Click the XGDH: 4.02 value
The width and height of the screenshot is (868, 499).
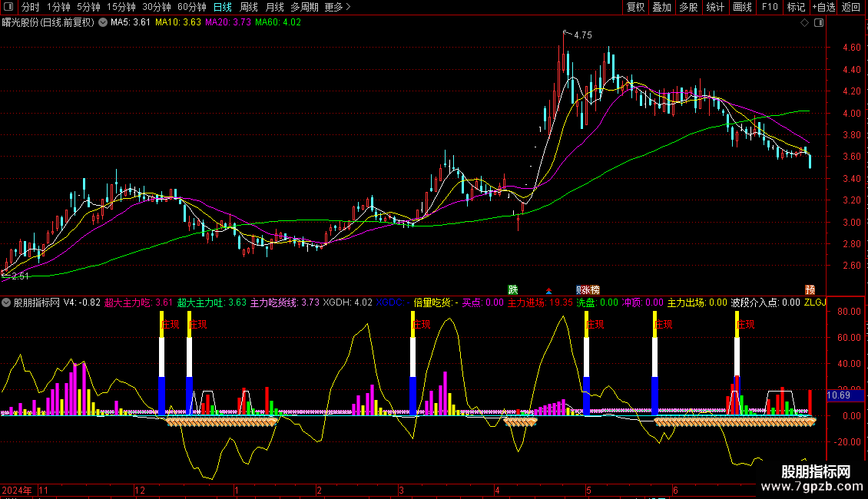348,302
